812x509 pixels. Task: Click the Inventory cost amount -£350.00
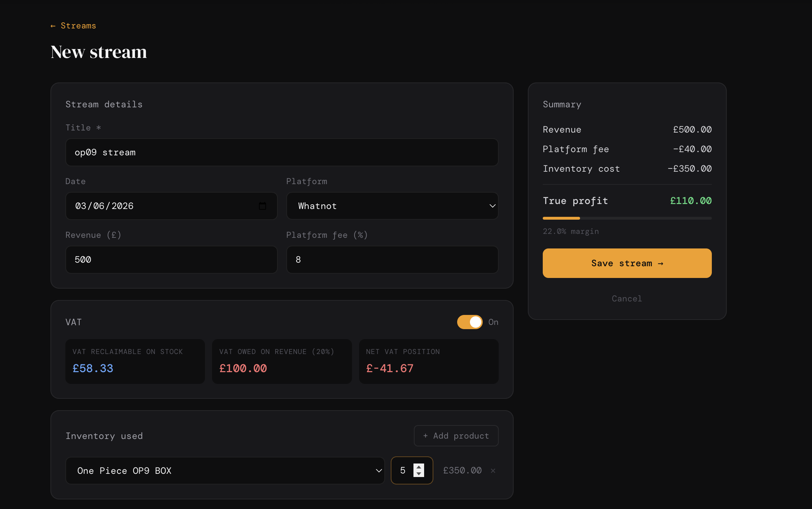point(689,168)
